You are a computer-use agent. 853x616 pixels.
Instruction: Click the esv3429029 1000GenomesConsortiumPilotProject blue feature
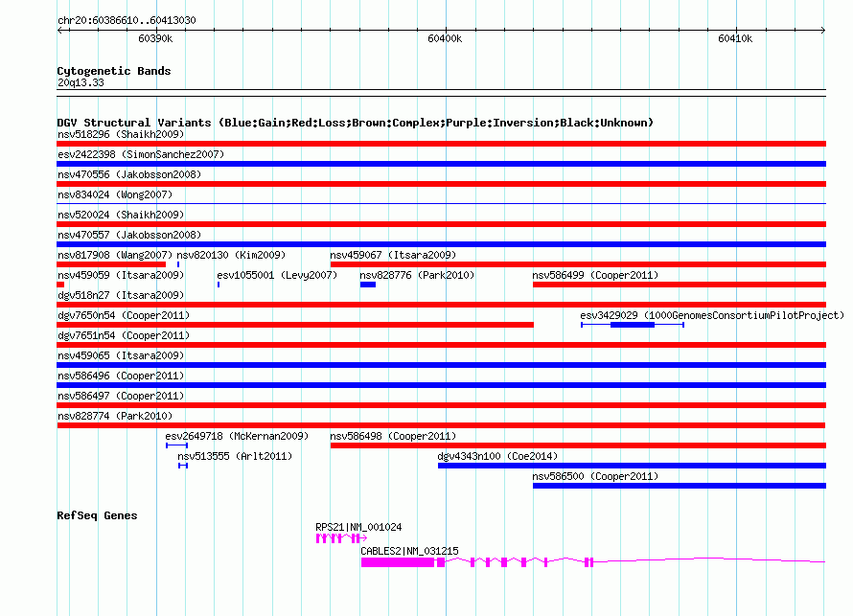[633, 325]
